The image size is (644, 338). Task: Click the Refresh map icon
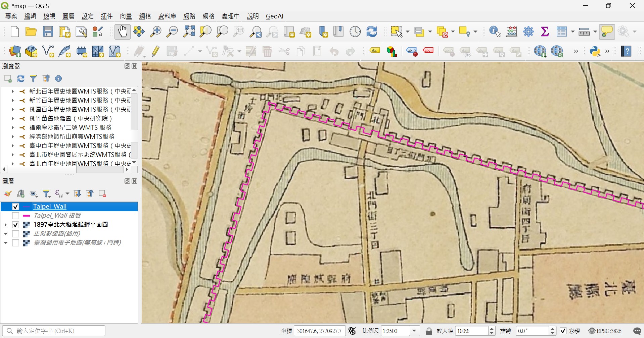[372, 32]
